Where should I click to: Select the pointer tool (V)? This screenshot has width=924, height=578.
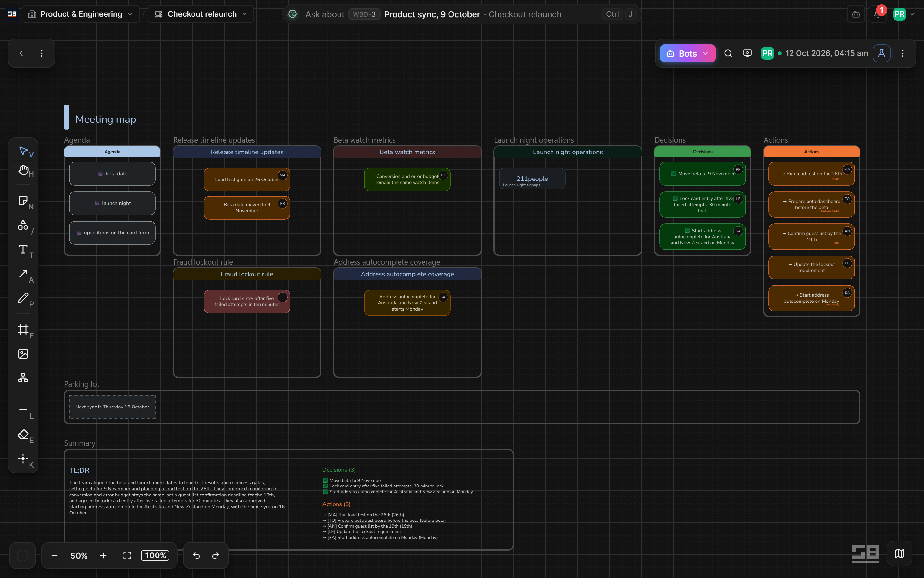click(23, 151)
